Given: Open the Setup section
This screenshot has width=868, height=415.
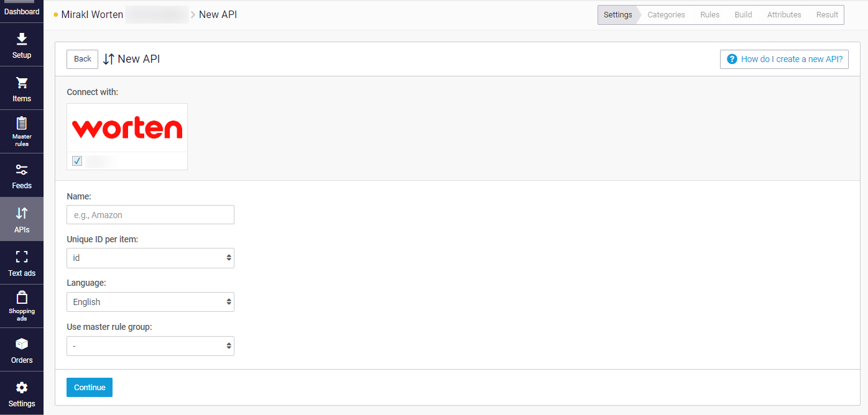Looking at the screenshot, I should pos(22,45).
